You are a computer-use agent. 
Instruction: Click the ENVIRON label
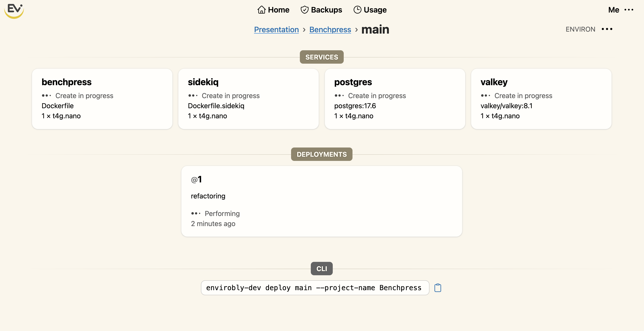pos(580,29)
